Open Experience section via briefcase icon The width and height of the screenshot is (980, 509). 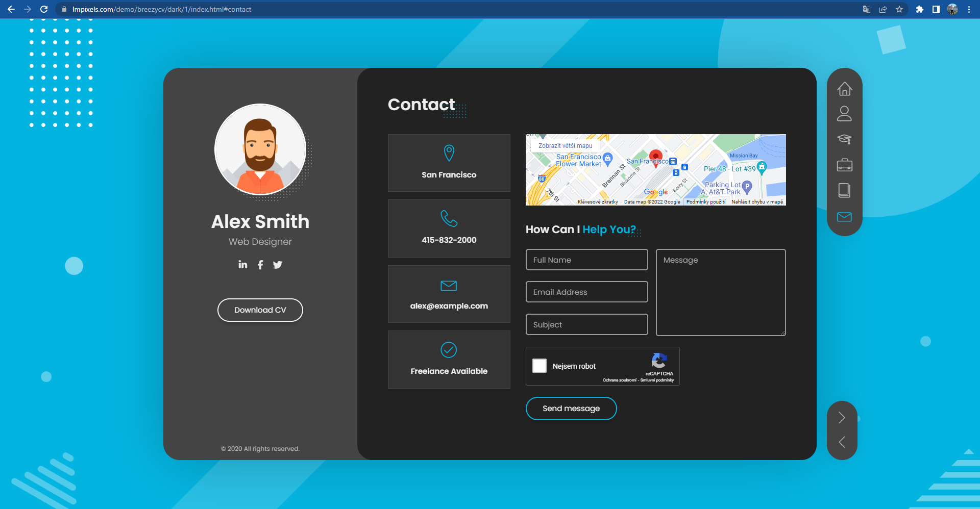(x=844, y=165)
